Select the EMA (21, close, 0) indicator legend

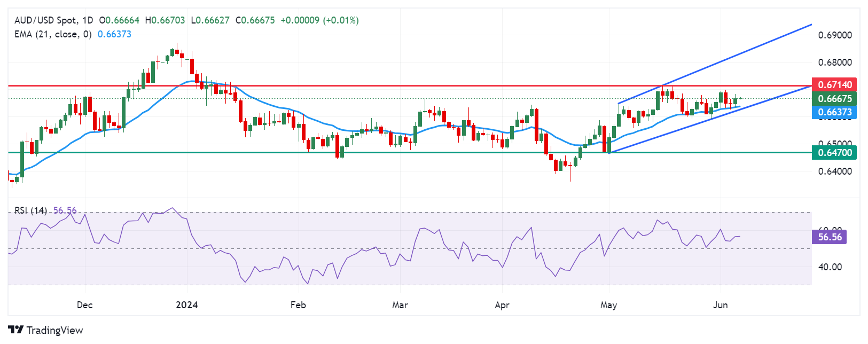coord(53,34)
